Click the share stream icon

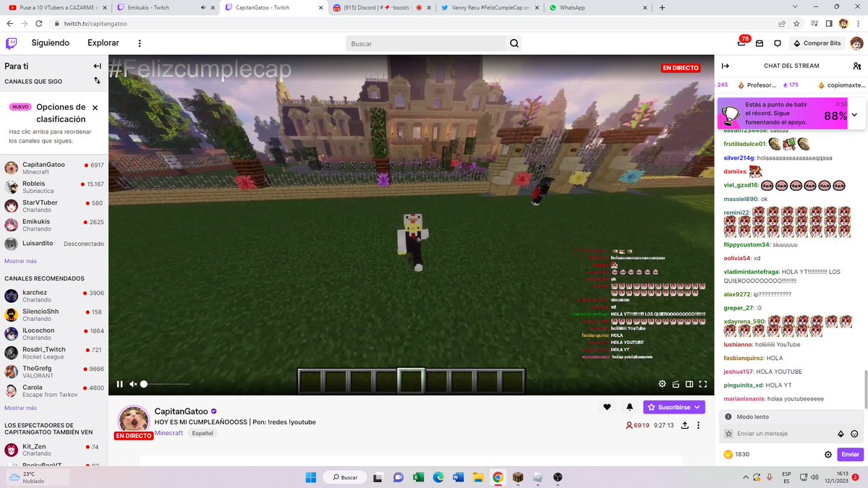click(684, 425)
